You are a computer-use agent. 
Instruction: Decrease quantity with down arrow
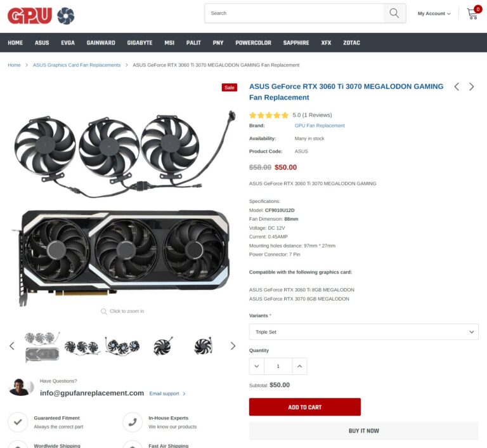257,366
